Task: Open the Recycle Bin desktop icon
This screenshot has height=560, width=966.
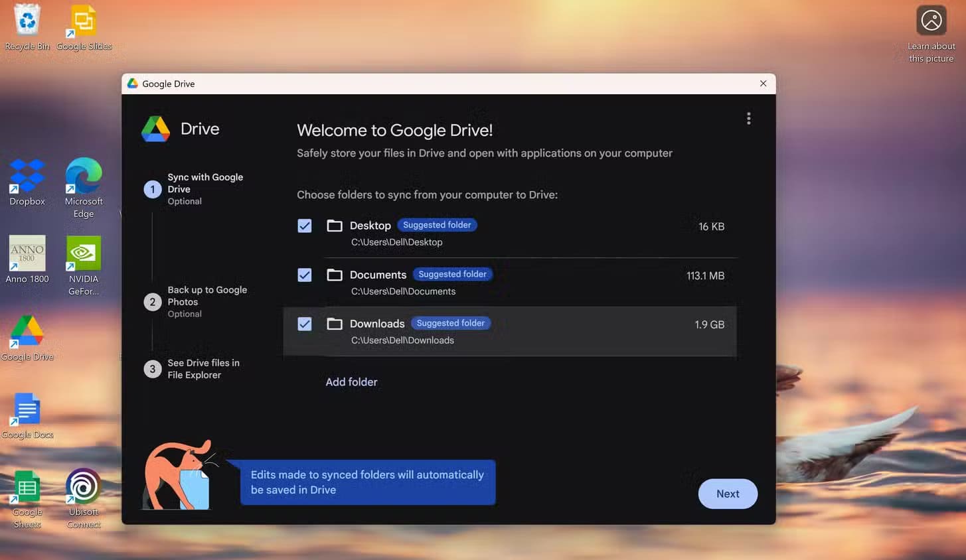Action: (x=27, y=21)
